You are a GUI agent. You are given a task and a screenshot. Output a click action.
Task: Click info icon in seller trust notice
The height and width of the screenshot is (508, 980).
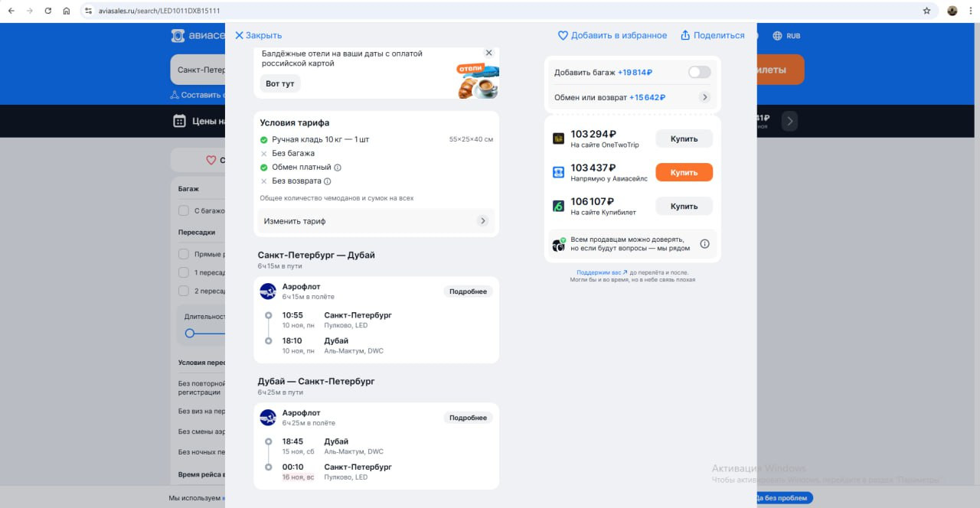pos(704,244)
